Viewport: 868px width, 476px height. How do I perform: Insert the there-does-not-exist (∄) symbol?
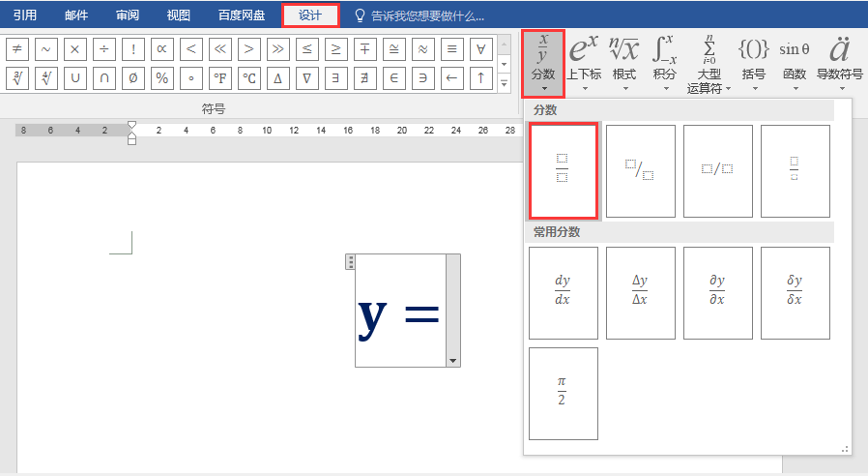point(364,78)
